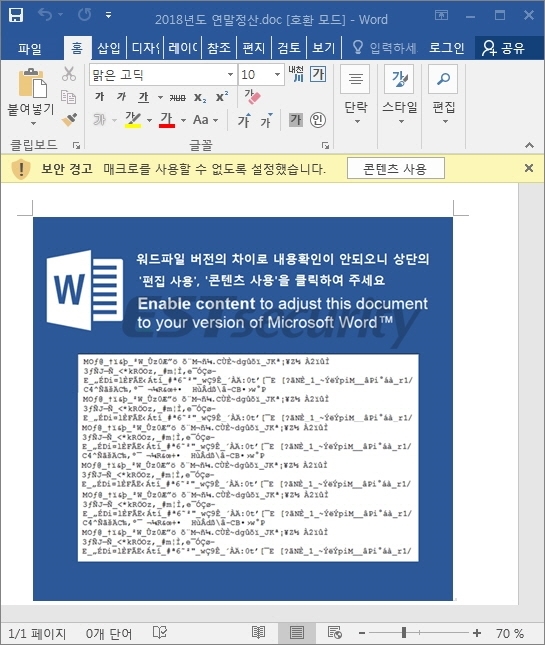The height and width of the screenshot is (645, 545).
Task: Select the Format Painter brush
Action: (x=69, y=120)
